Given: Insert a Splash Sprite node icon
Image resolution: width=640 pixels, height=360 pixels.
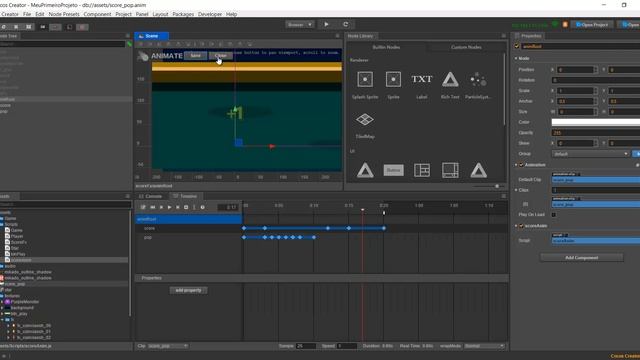Looking at the screenshot, I should coord(365,79).
